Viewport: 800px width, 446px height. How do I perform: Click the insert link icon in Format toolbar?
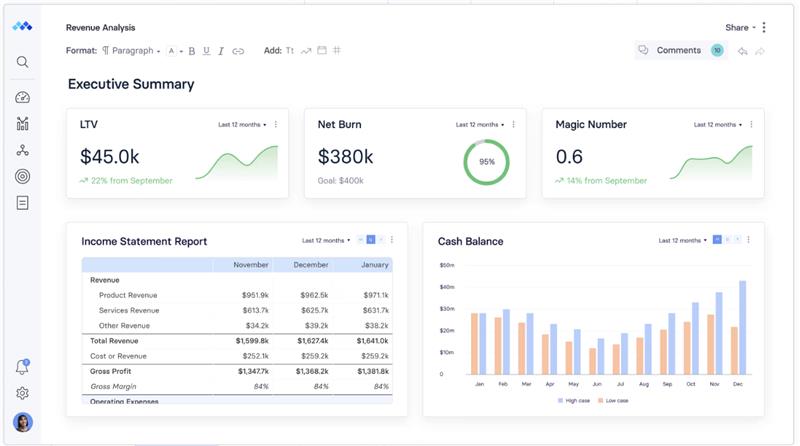click(238, 51)
